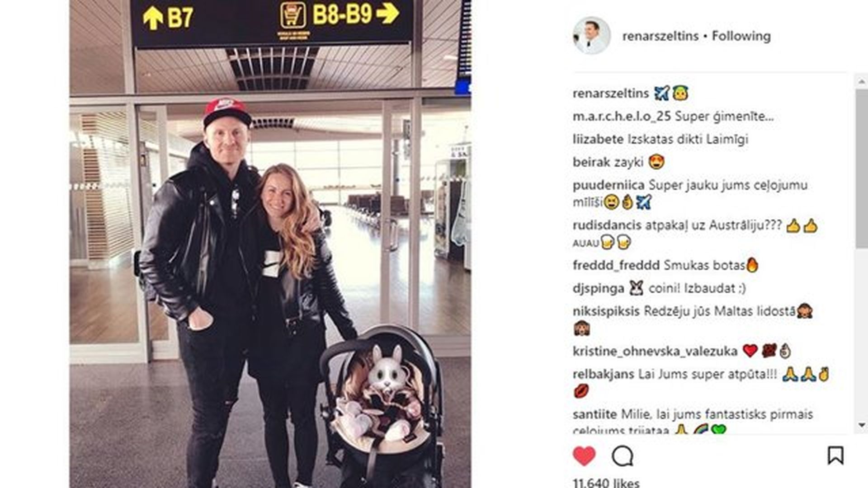This screenshot has height=488, width=868.
Task: Visit kristine_ohnevska_valezuka profile
Action: (655, 351)
